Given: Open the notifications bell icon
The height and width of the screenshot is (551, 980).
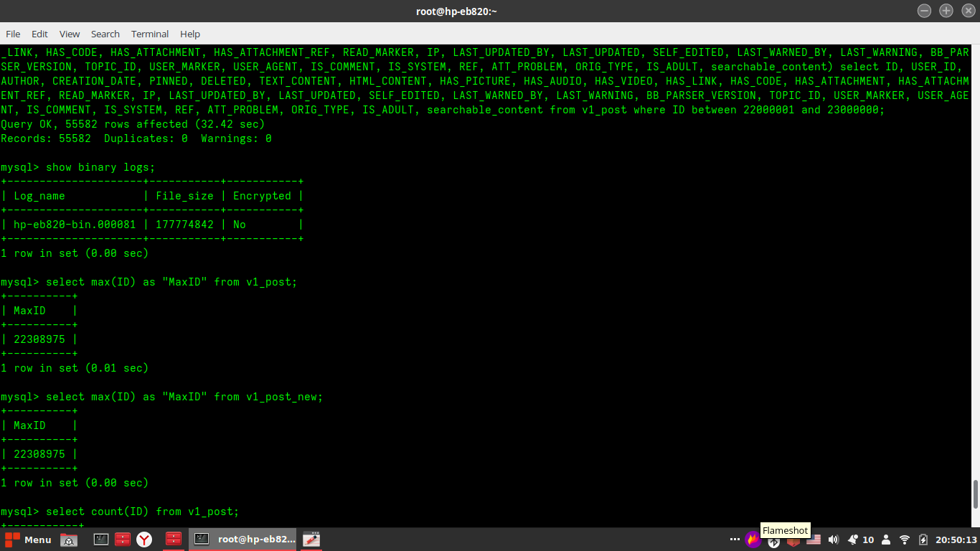Looking at the screenshot, I should point(853,540).
